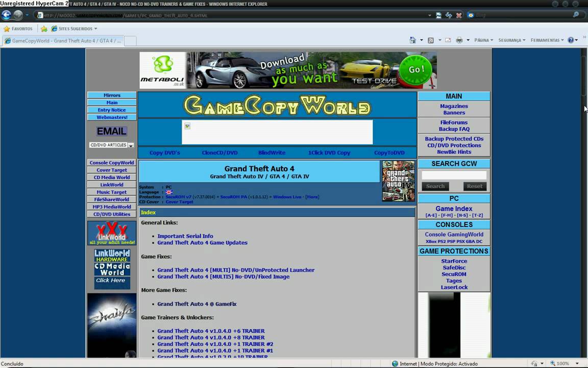This screenshot has height=368, width=588.
Task: Open the recent pages dropdown beside Forward
Action: pyautogui.click(x=27, y=15)
